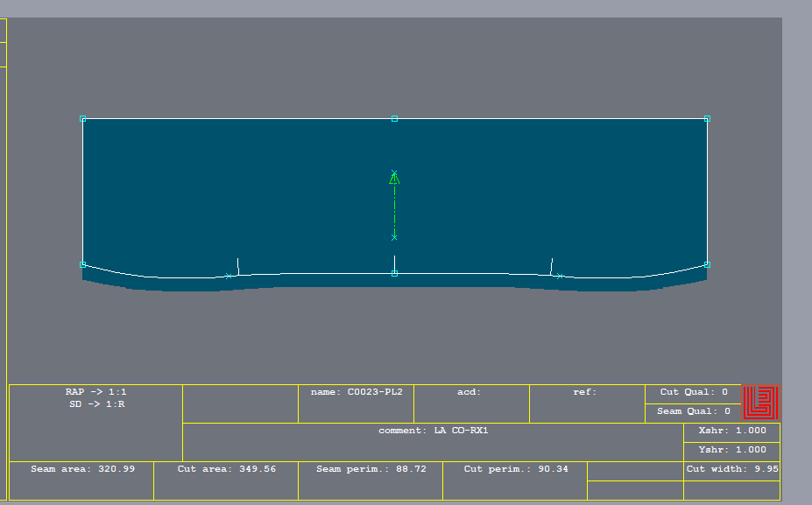
Task: Click the right notch cross marker
Action: pos(560,277)
